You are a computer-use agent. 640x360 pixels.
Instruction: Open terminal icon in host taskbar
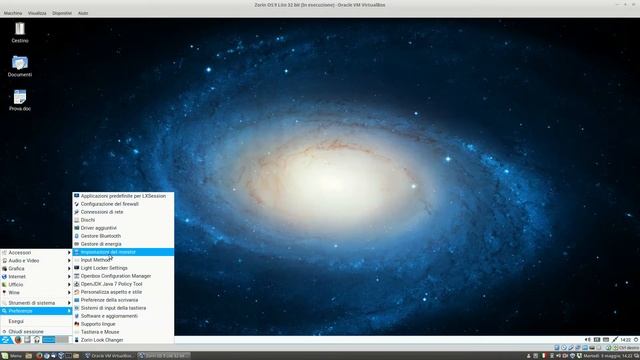click(x=68, y=356)
